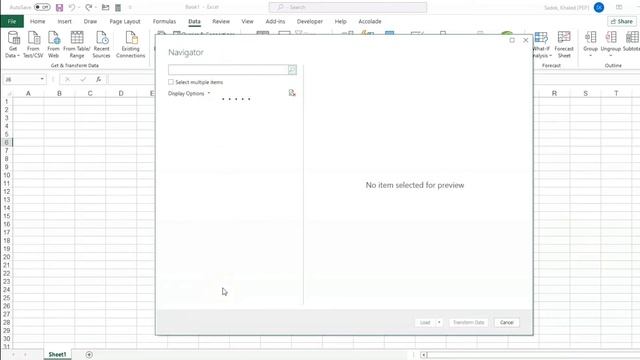Image resolution: width=640 pixels, height=360 pixels.
Task: Click the Transform Data button
Action: point(469,322)
